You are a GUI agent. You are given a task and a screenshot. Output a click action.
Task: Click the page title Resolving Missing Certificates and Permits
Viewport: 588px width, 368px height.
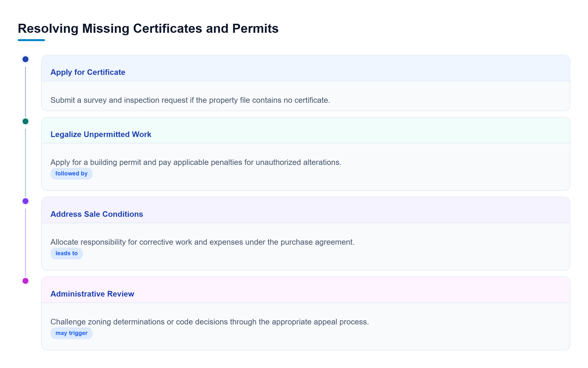[x=148, y=28]
